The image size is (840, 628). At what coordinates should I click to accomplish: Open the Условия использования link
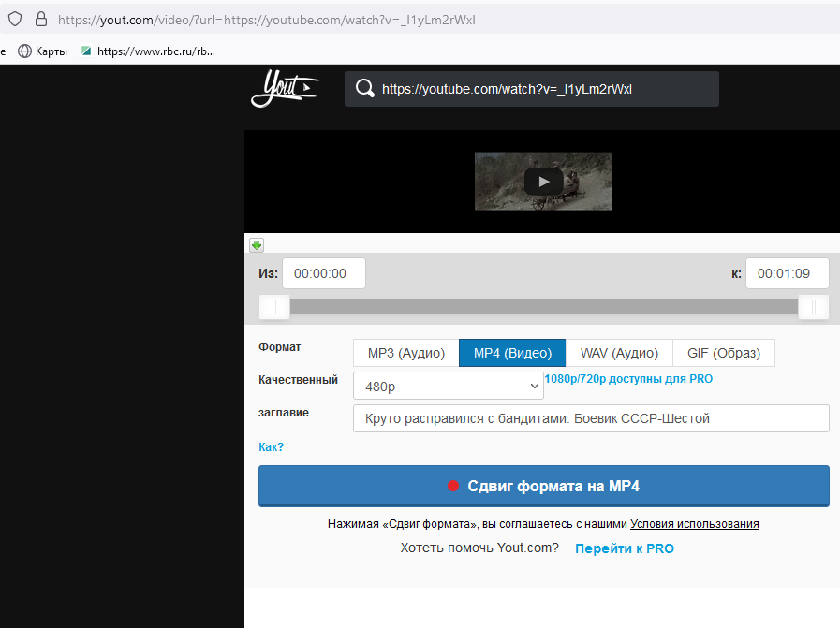point(694,524)
